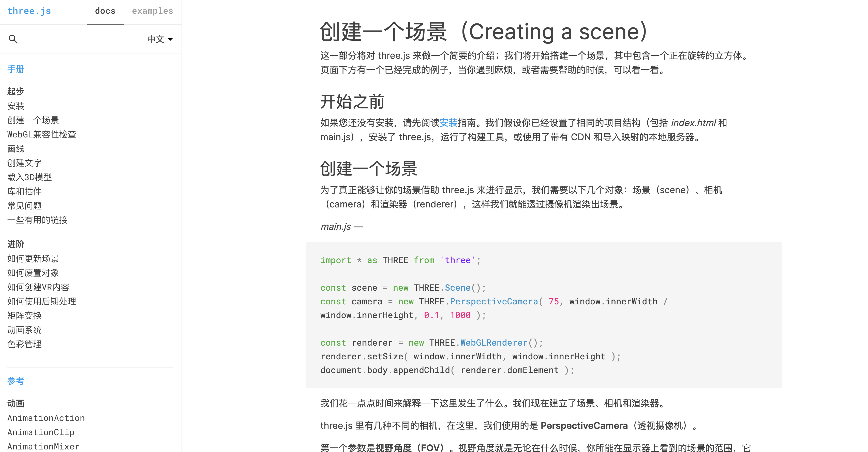Viewport: 868px width, 452px height.
Task: Open AnimationClip reference
Action: 41,432
